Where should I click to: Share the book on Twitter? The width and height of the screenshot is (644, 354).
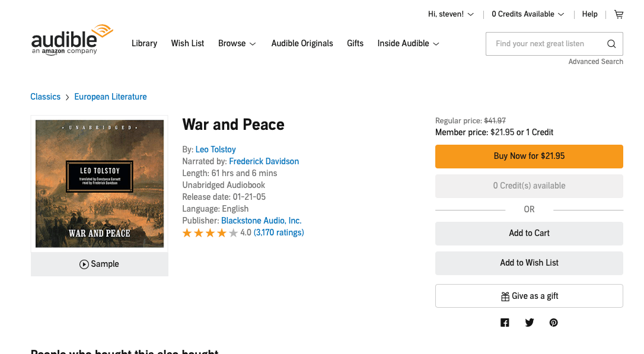[x=529, y=322]
